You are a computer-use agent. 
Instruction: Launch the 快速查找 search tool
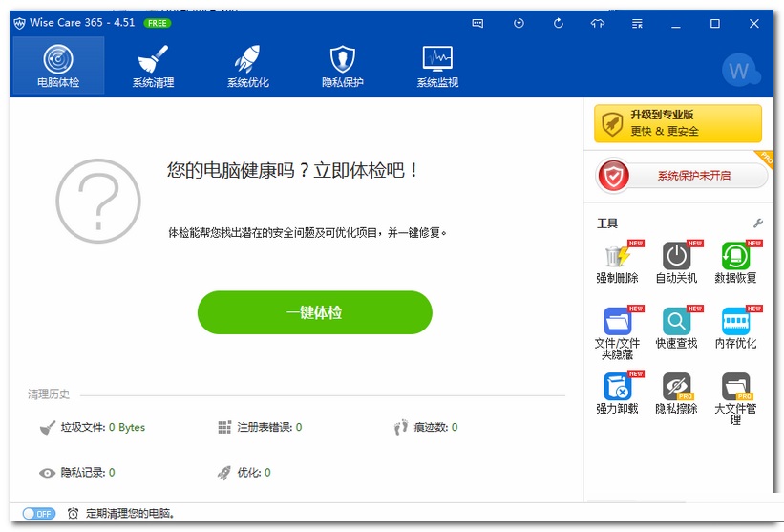[x=676, y=328]
